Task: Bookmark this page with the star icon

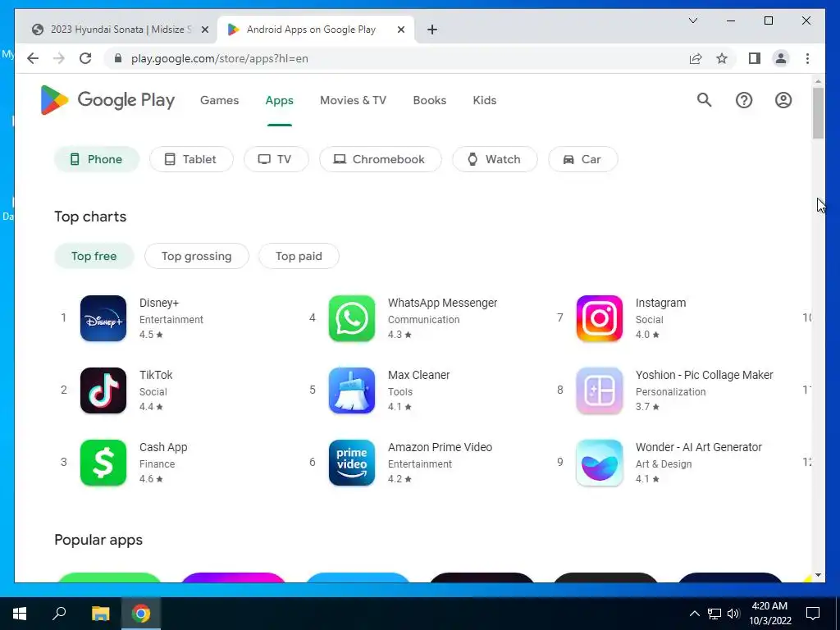Action: coord(722,58)
